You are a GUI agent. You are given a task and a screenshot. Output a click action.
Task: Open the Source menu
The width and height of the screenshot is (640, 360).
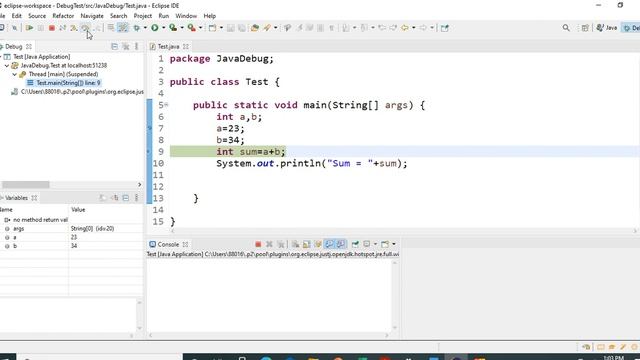[x=37, y=16]
